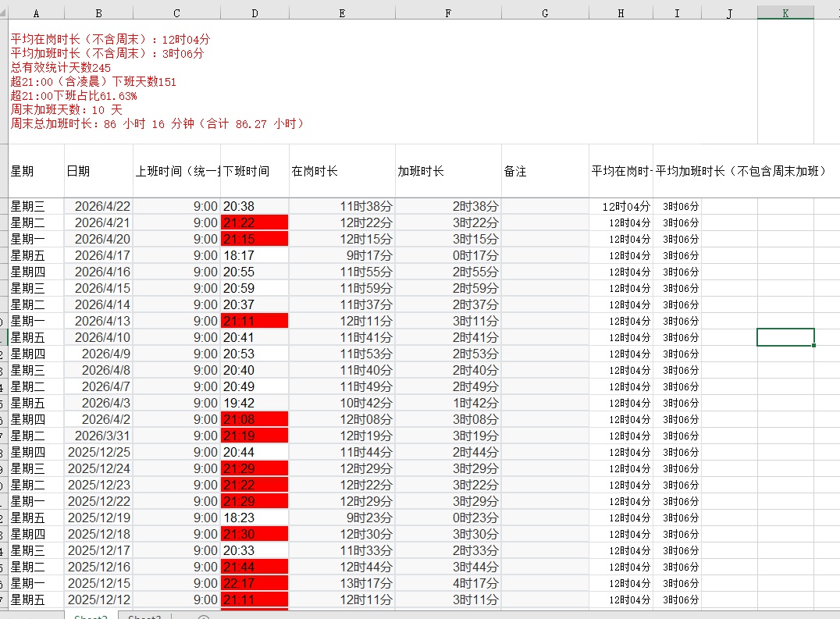Click the '2时40分' overtime cell
Viewport: 840px width, 619px height.
pyautogui.click(x=448, y=370)
